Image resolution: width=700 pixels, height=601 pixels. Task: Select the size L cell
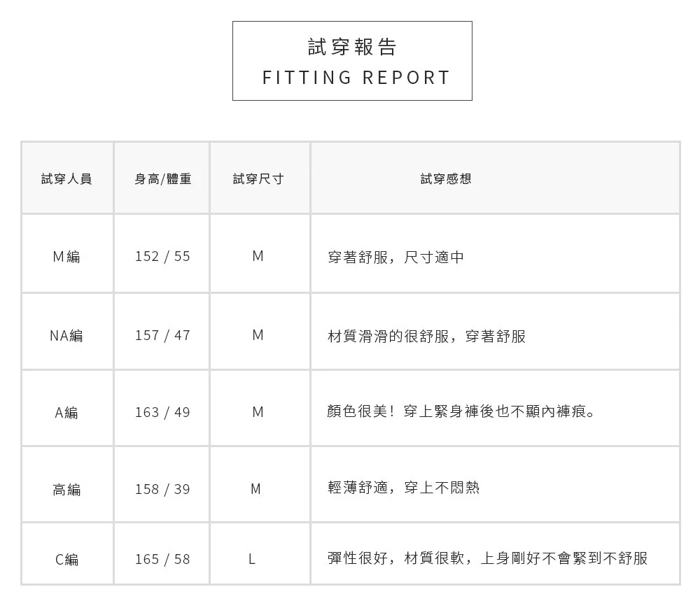click(252, 560)
